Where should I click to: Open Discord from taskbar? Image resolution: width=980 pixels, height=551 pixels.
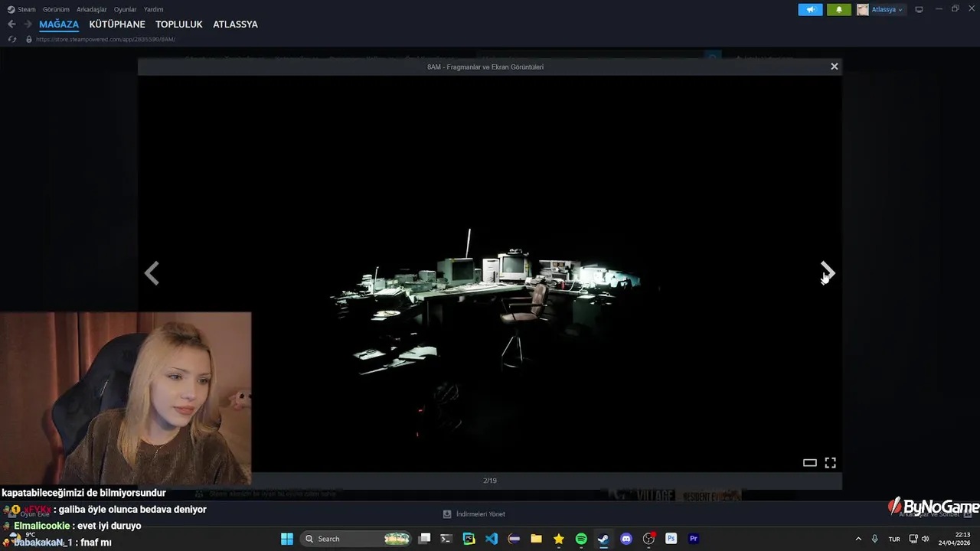coord(626,539)
